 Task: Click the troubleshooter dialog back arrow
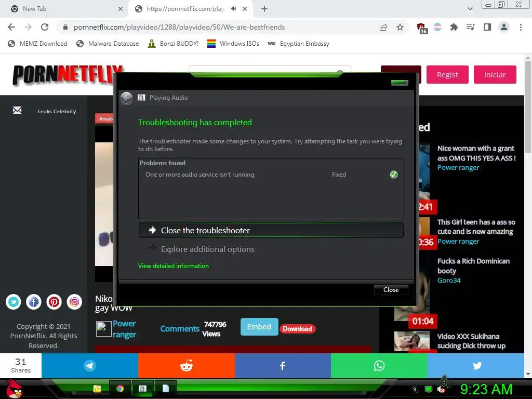coord(127,98)
